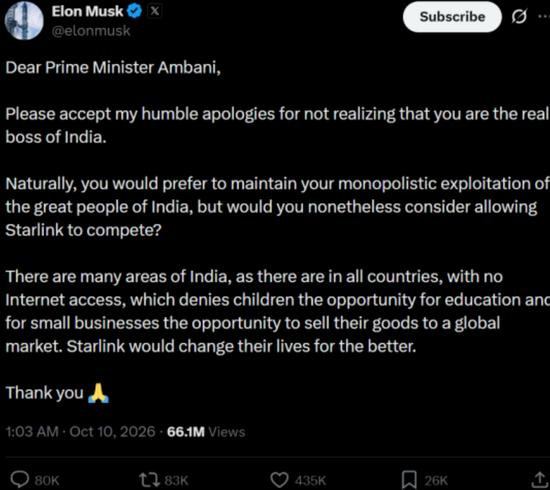Click the X affiliate badge beside the name

154,11
